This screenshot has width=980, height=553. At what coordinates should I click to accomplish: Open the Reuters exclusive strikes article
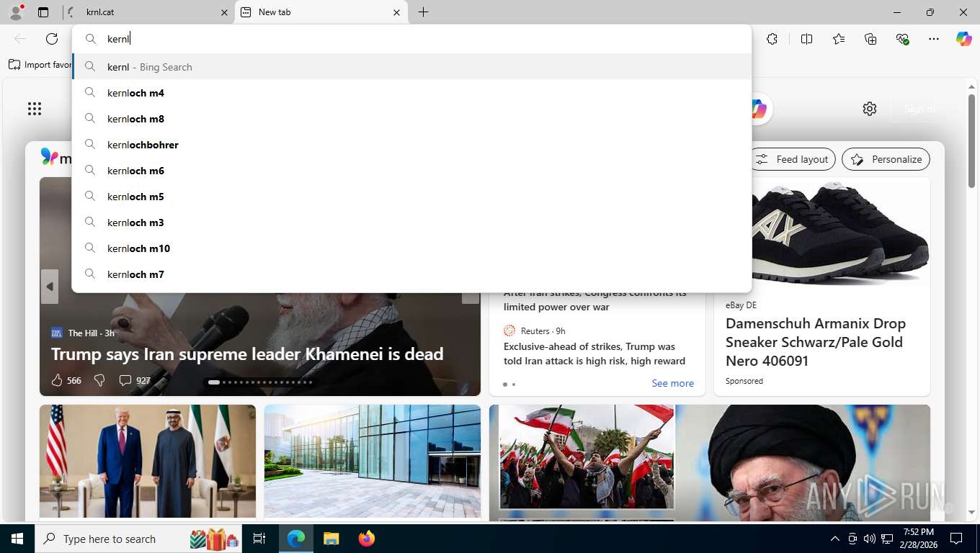594,354
